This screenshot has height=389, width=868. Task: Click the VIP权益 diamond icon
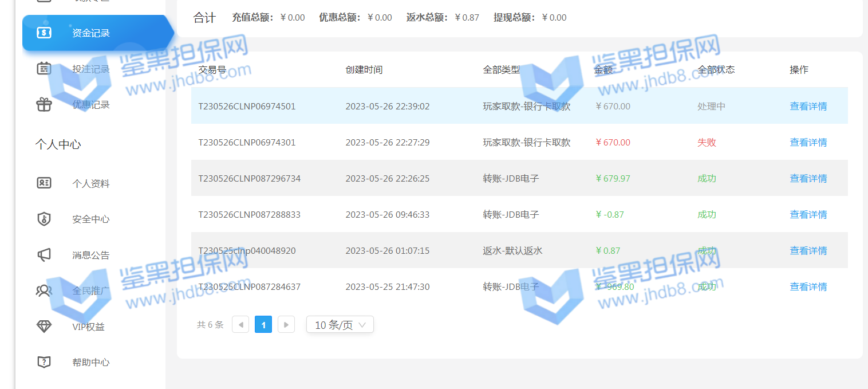pos(44,327)
